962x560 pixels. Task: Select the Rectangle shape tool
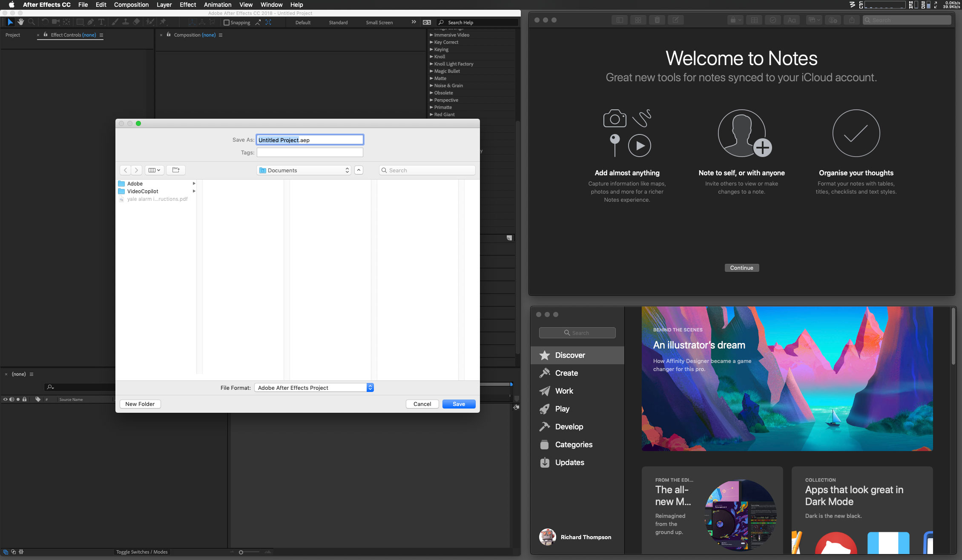[80, 22]
